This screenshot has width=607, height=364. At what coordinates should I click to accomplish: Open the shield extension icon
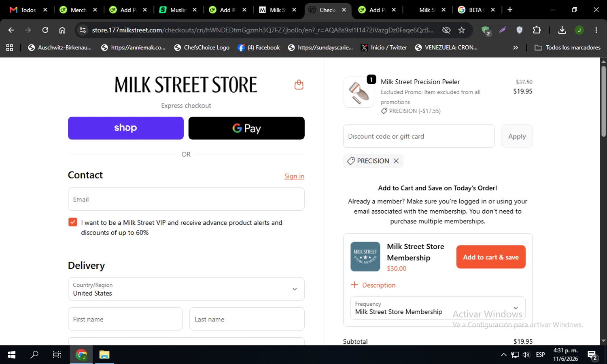(x=520, y=30)
